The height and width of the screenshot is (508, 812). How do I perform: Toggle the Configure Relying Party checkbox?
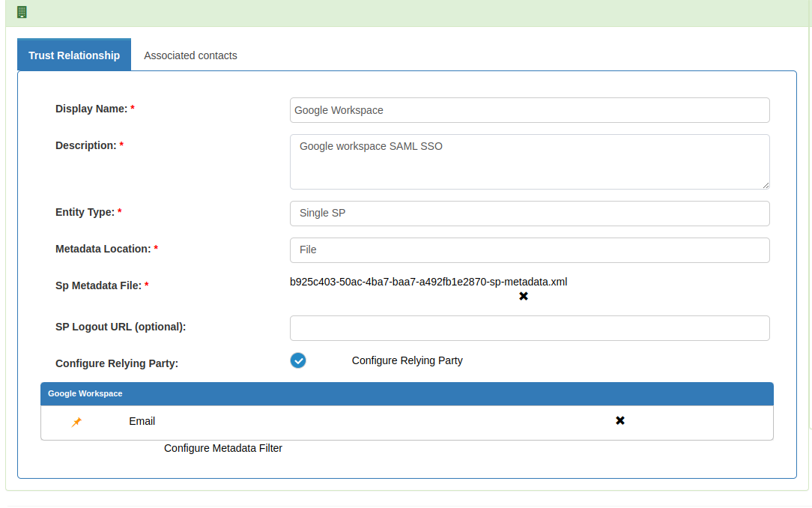(x=298, y=360)
